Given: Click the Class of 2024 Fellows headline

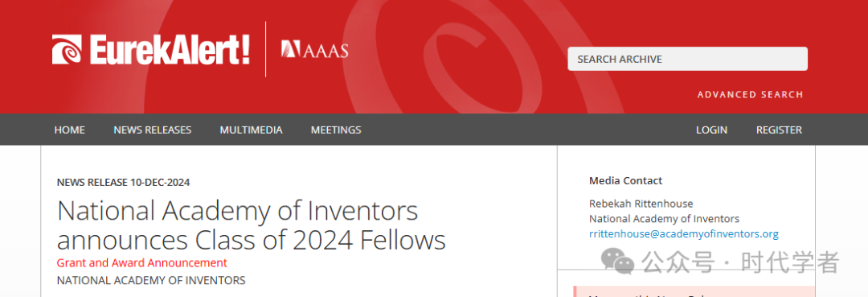Looking at the screenshot, I should 252,225.
